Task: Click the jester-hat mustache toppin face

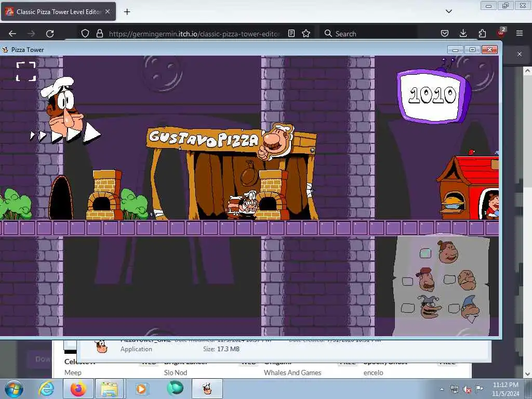Action: (429, 307)
